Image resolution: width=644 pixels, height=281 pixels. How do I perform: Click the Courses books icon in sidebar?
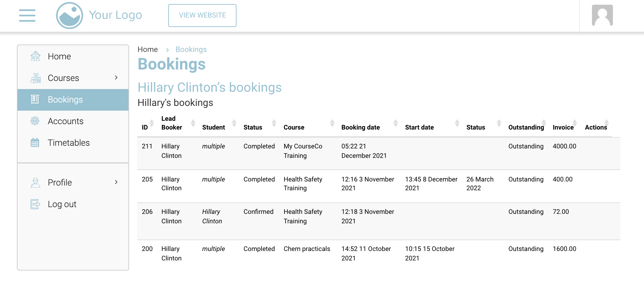point(35,78)
